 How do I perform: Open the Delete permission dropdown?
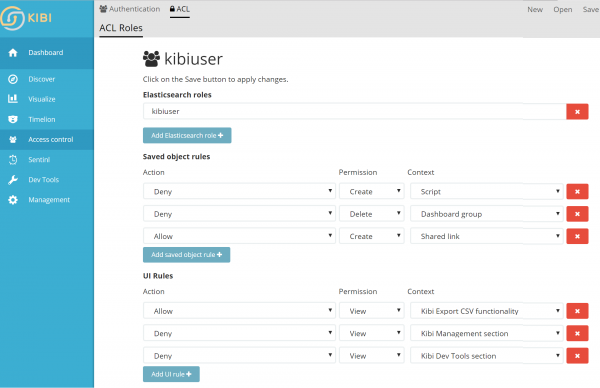click(x=371, y=214)
